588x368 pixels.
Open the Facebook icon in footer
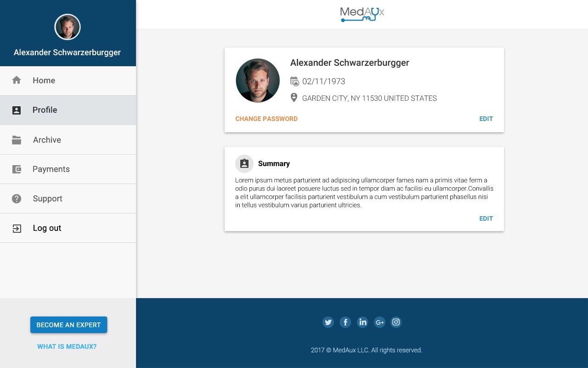[345, 322]
